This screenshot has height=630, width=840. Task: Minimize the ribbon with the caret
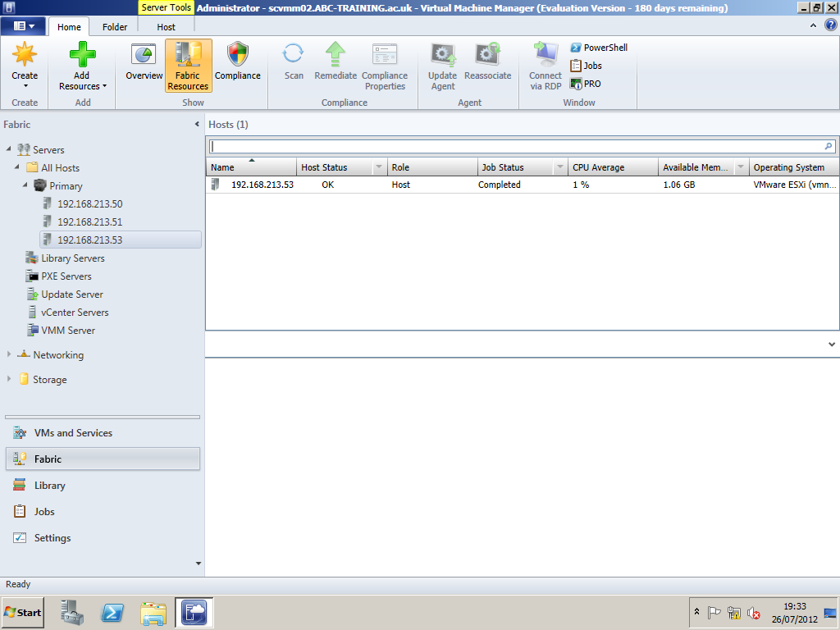[813, 25]
